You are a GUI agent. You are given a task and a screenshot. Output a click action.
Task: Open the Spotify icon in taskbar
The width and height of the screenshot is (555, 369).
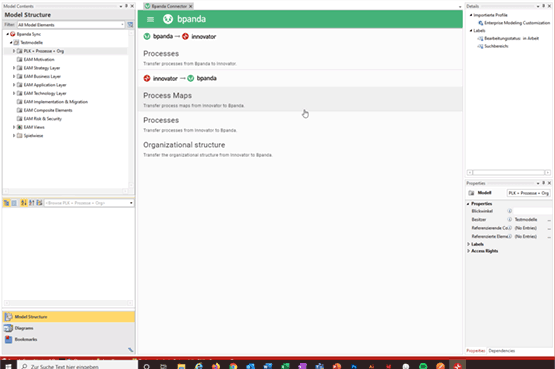coord(423,366)
